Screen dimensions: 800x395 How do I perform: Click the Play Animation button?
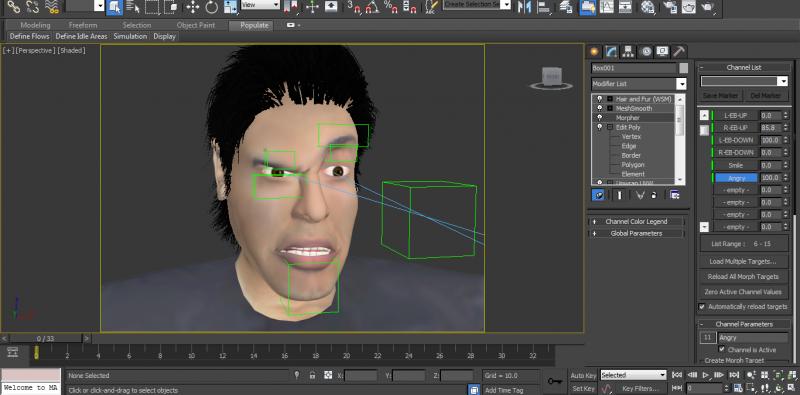pyautogui.click(x=706, y=375)
